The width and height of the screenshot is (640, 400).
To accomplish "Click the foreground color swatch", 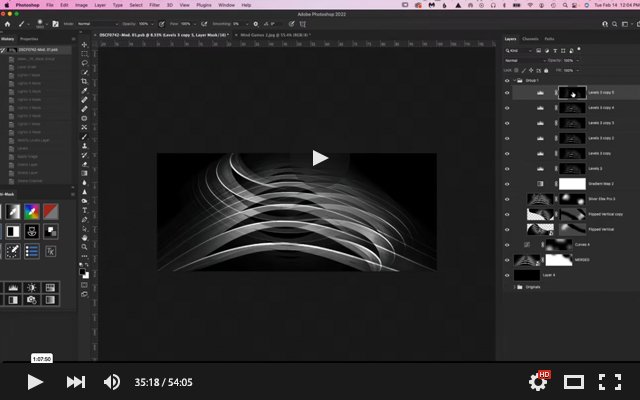I will pyautogui.click(x=82, y=272).
